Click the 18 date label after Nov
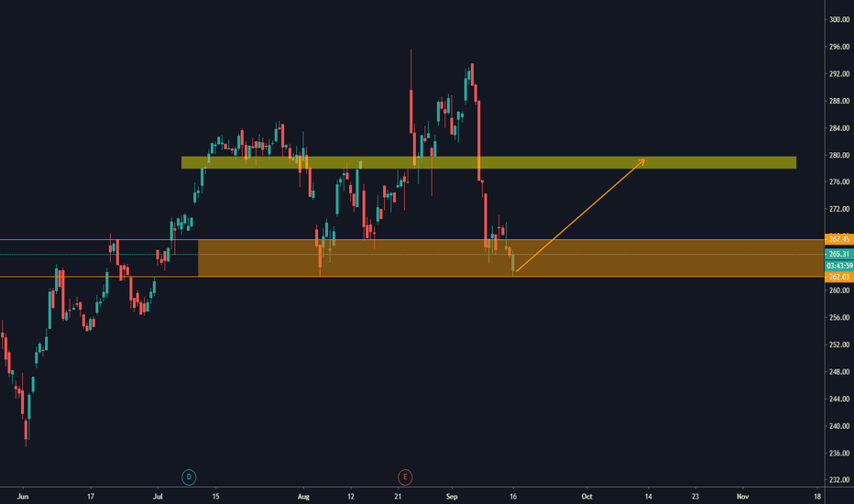This screenshot has width=854, height=504. pyautogui.click(x=817, y=497)
